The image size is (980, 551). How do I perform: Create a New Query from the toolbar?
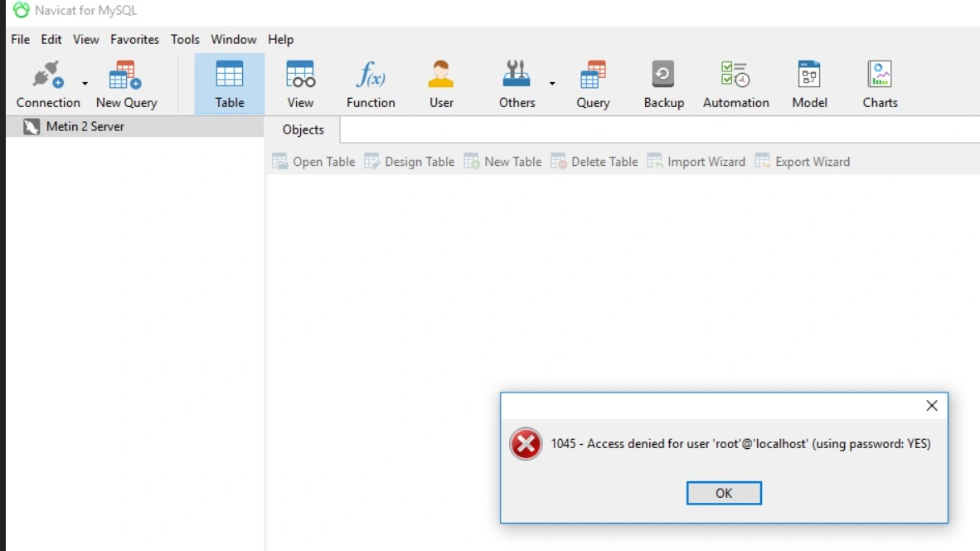click(x=126, y=84)
